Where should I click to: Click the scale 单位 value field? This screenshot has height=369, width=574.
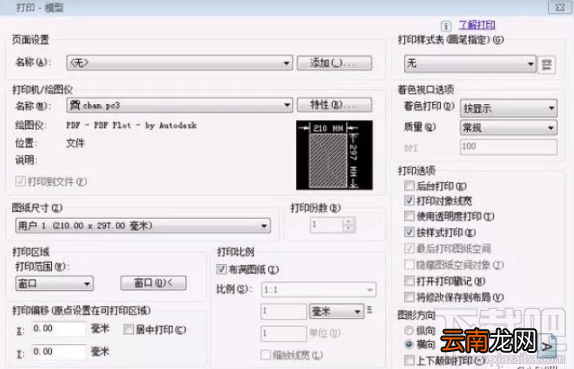pos(284,333)
